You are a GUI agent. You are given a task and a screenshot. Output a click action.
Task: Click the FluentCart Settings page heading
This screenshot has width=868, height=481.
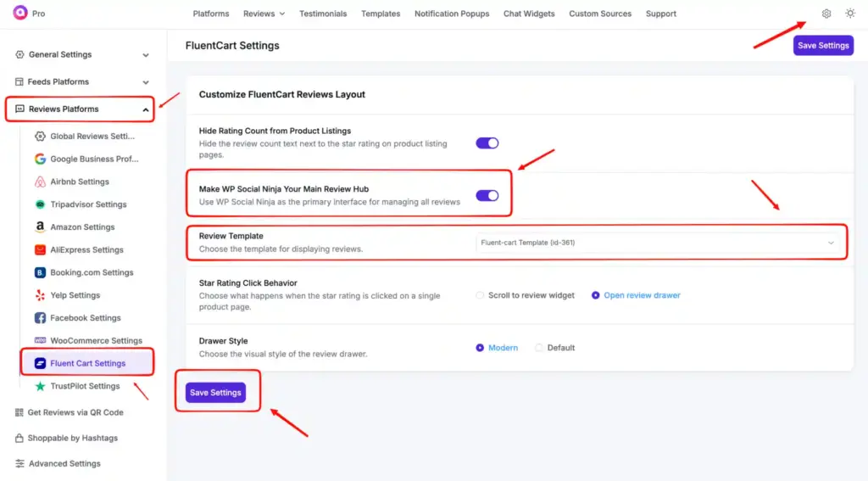pos(232,46)
